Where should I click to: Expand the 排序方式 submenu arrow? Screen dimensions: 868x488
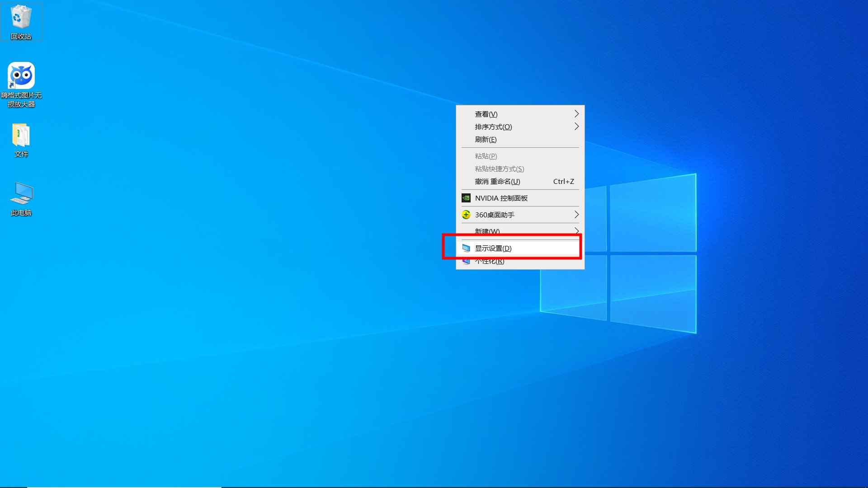click(x=576, y=127)
